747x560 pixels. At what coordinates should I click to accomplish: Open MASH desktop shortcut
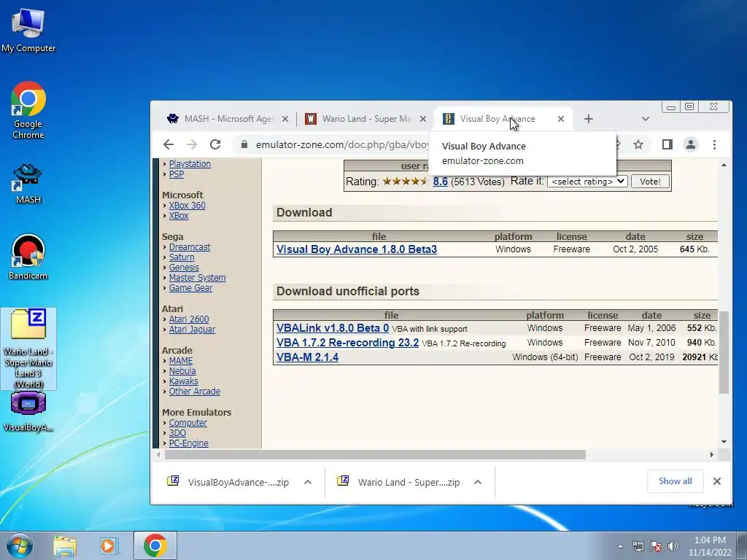[28, 184]
